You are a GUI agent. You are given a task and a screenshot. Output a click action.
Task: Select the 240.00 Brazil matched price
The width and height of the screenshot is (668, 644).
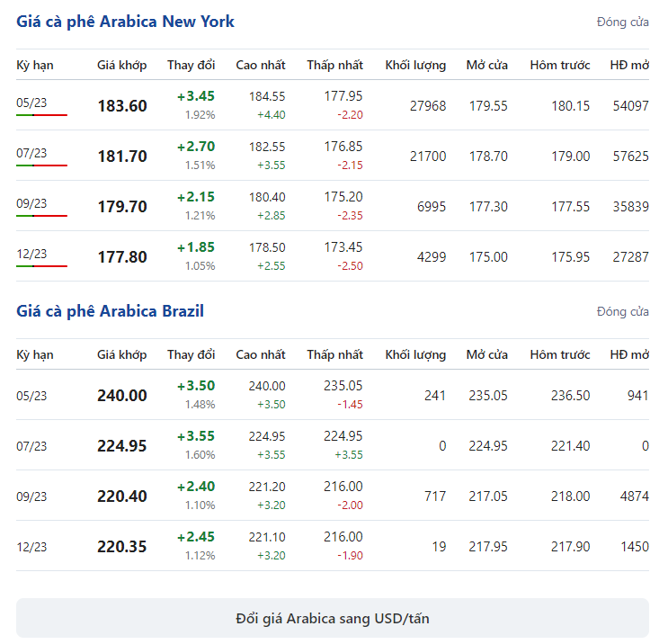(x=122, y=396)
